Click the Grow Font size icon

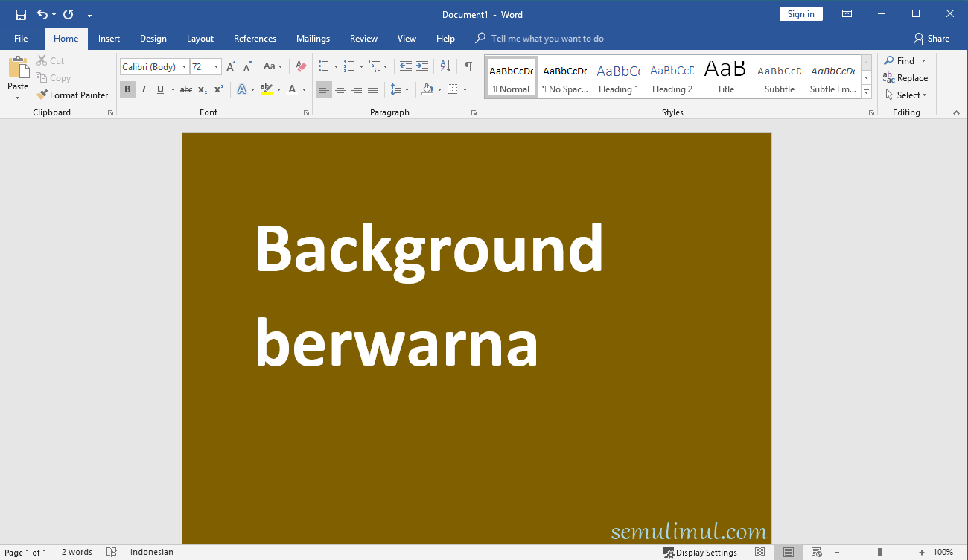click(x=231, y=66)
